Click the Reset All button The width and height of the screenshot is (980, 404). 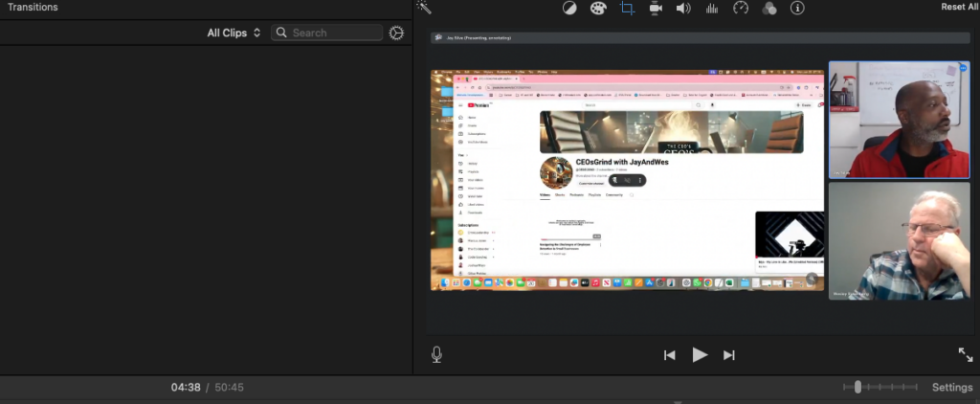(959, 8)
